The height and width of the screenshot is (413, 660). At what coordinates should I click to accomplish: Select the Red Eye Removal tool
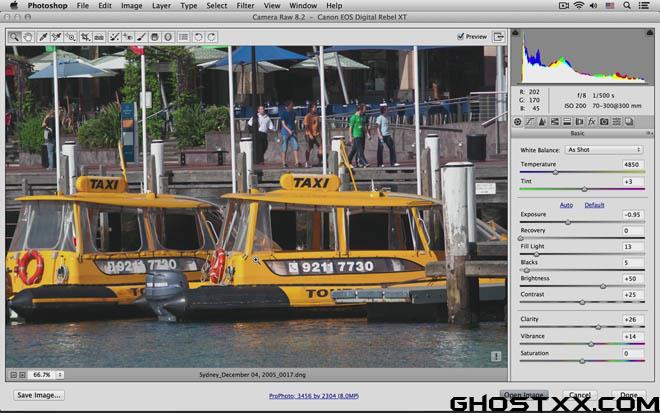coord(128,37)
